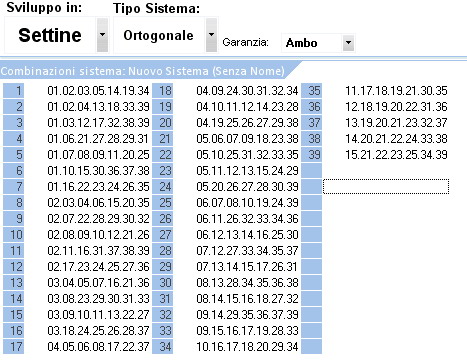Click row number 18 header cell
The image size is (467, 362).
(163, 91)
